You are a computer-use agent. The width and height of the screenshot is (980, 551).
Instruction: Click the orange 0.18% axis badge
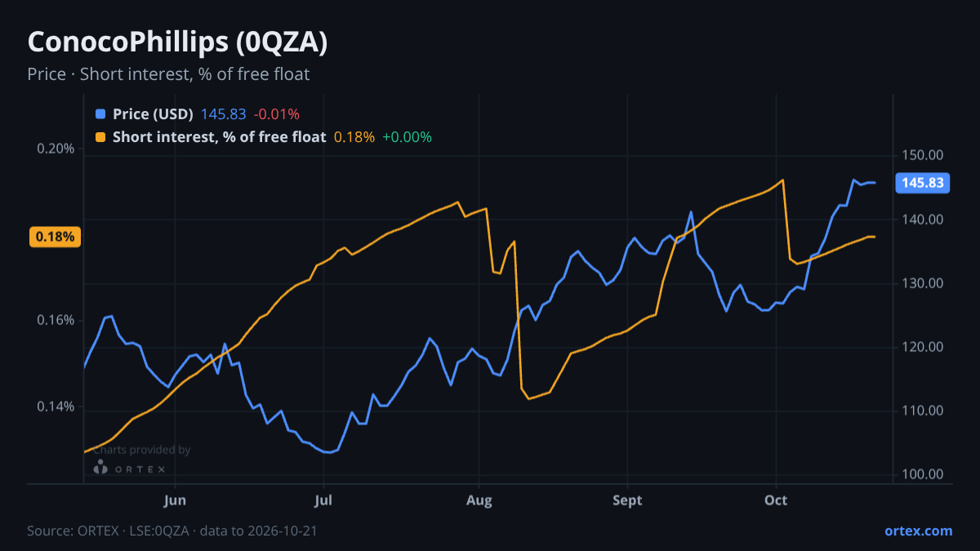point(55,237)
